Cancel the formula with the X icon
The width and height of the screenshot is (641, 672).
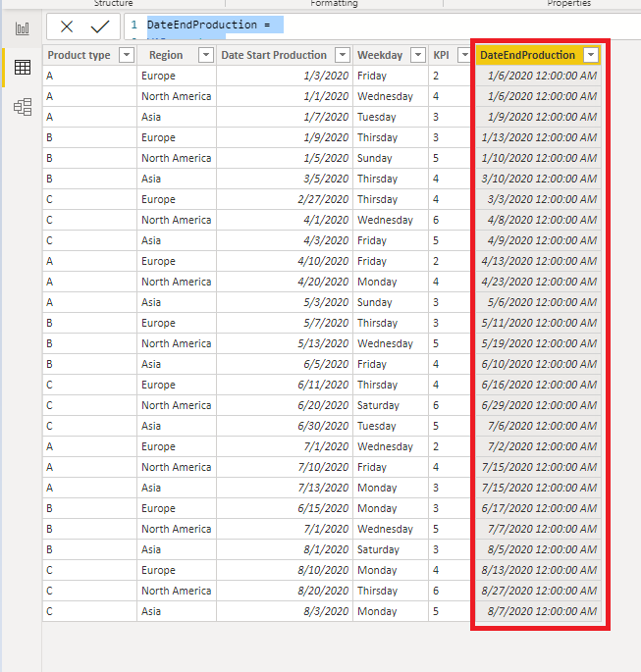pos(67,26)
